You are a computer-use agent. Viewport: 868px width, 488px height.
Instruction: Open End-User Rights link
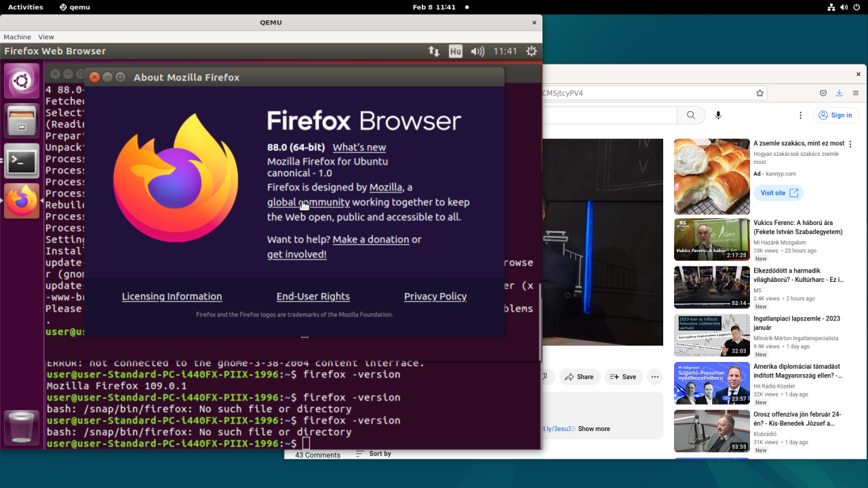313,296
